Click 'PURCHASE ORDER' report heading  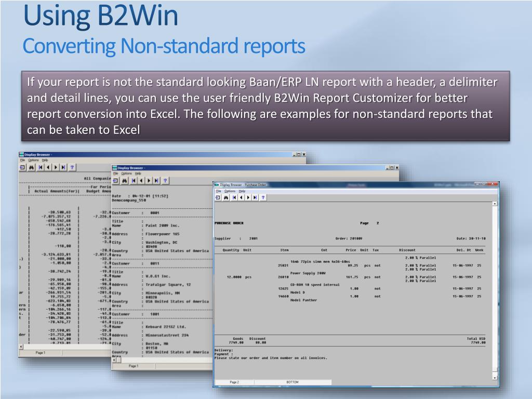click(x=229, y=223)
